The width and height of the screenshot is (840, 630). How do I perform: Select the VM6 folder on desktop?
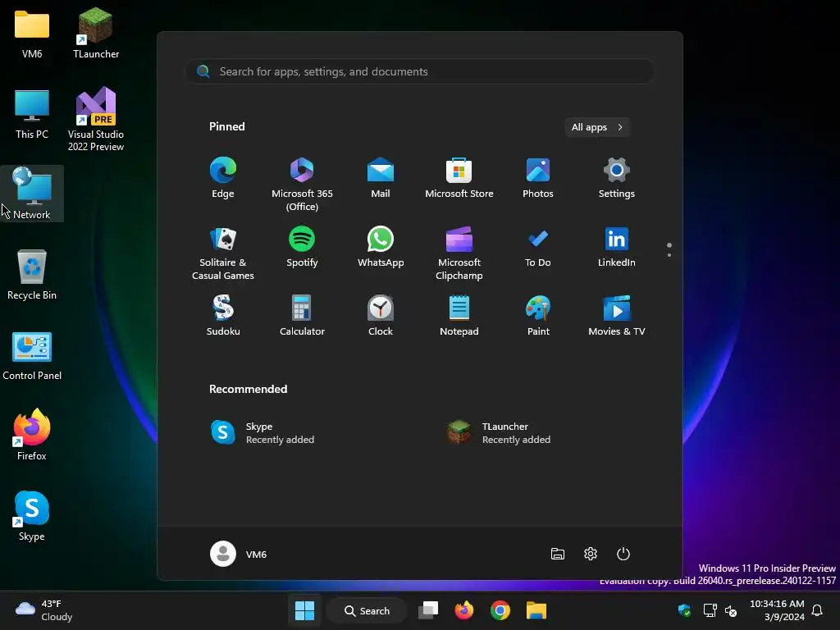[x=32, y=34]
